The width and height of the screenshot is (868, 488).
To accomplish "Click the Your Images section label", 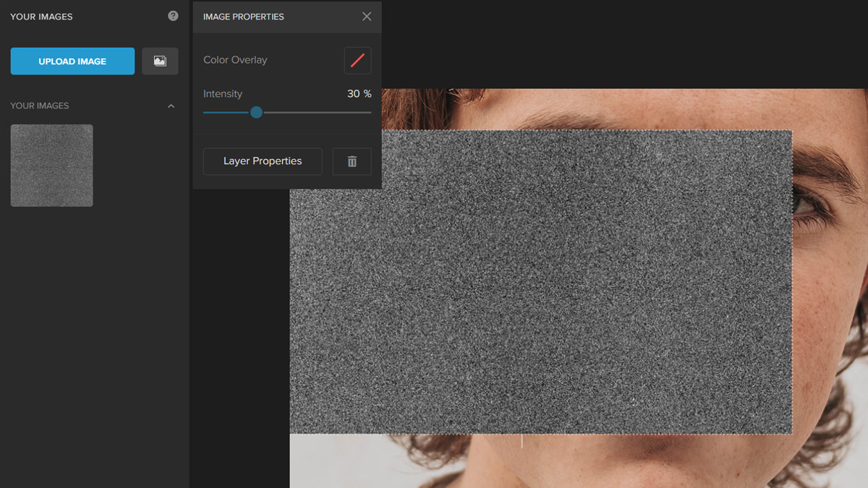I will click(40, 106).
